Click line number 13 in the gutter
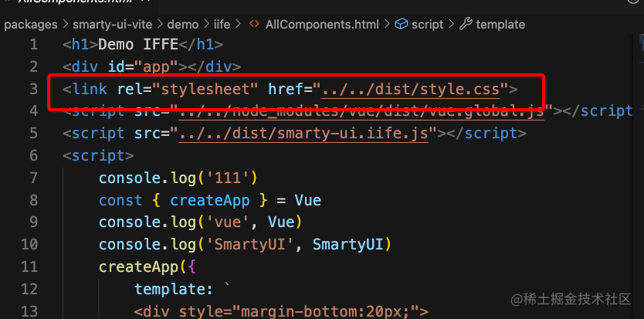Image resolution: width=644 pixels, height=319 pixels. pos(29,312)
